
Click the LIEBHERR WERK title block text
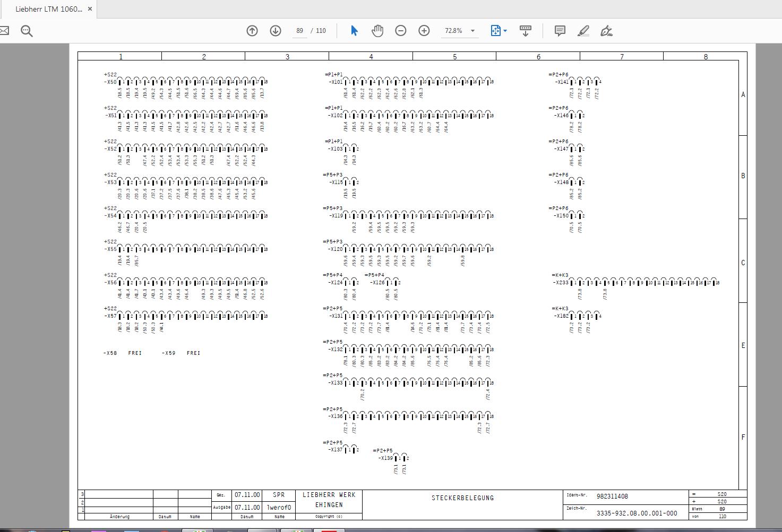329,495
